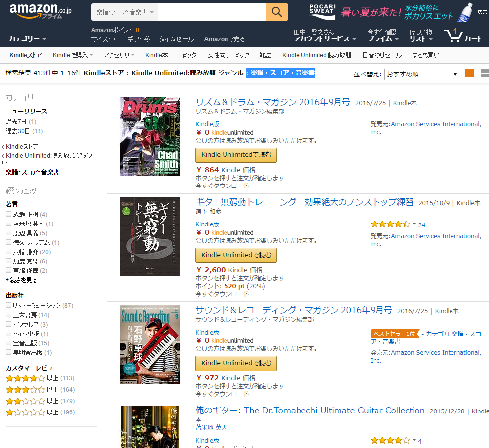
Task: Open the プライム dropdown in header
Action: tap(382, 36)
